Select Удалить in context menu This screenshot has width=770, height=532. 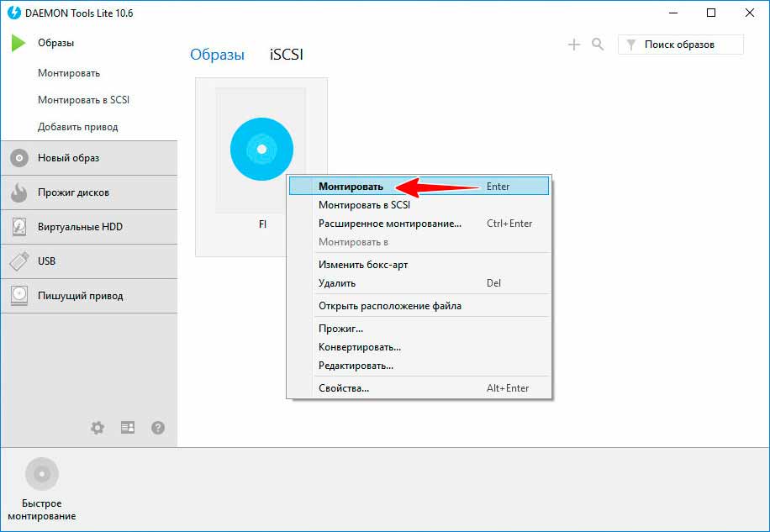pos(419,283)
